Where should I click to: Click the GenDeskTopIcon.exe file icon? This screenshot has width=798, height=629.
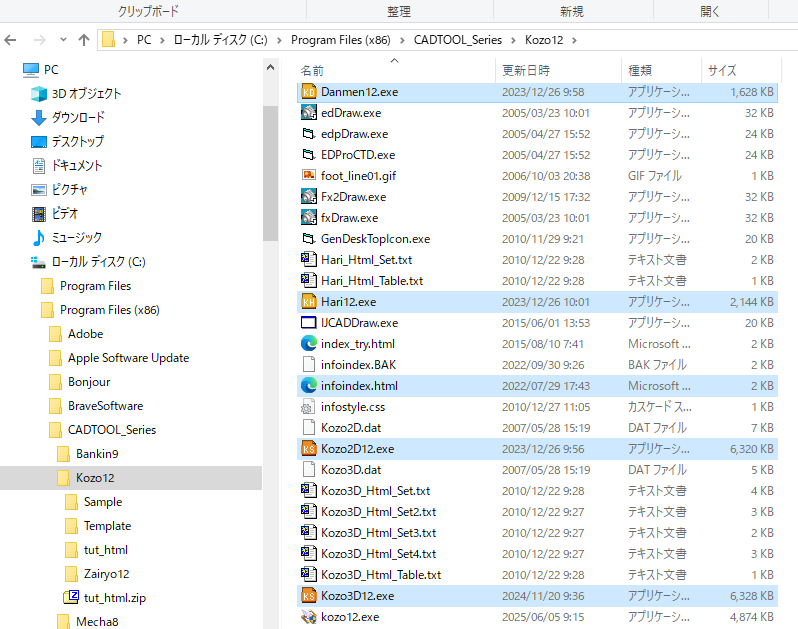308,239
